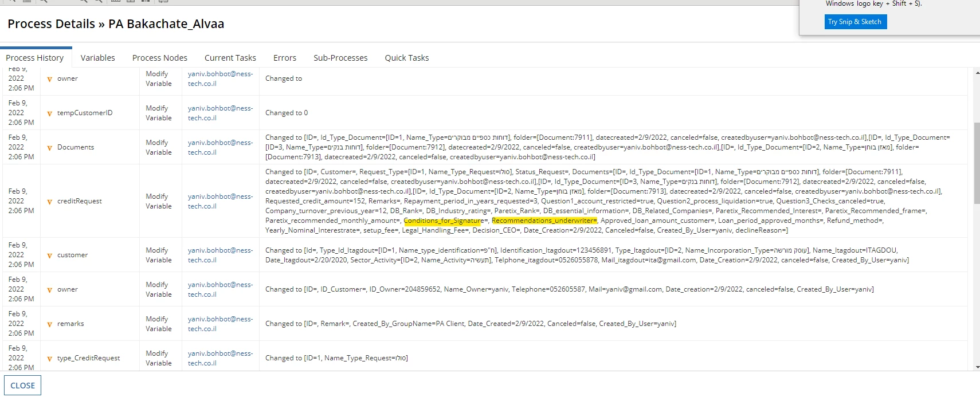Click the scrollbar up arrow
Image resolution: width=980 pixels, height=397 pixels.
point(977,73)
